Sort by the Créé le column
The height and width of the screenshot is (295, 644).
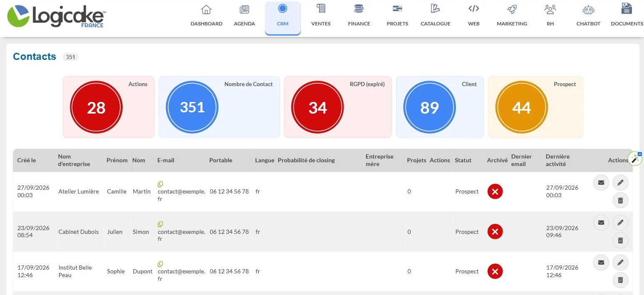(x=27, y=160)
